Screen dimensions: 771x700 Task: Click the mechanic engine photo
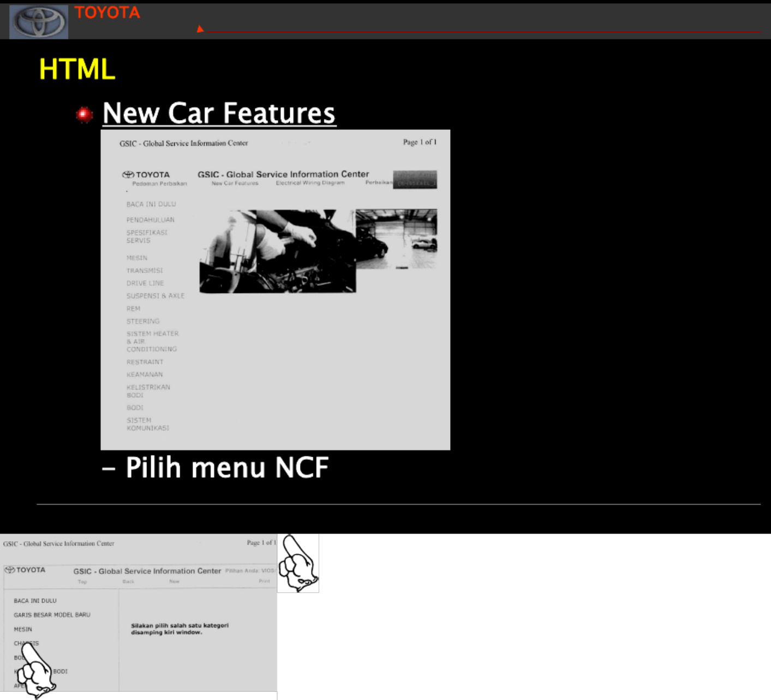[278, 252]
